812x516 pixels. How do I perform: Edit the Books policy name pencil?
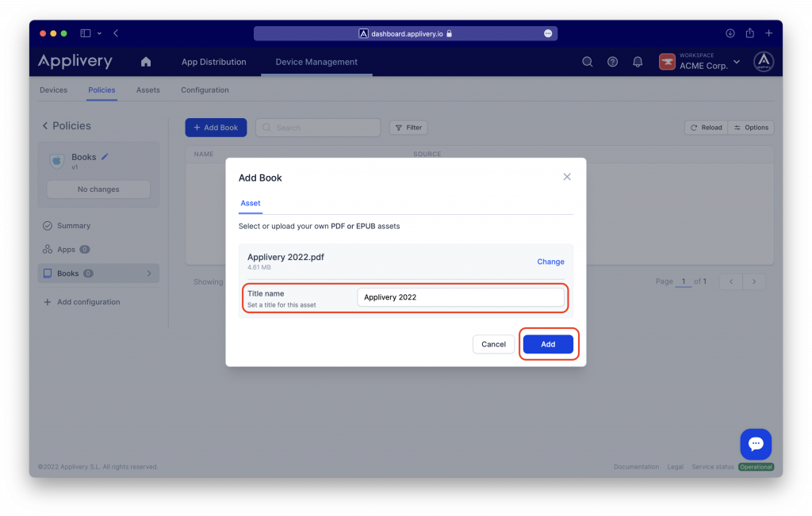(105, 157)
